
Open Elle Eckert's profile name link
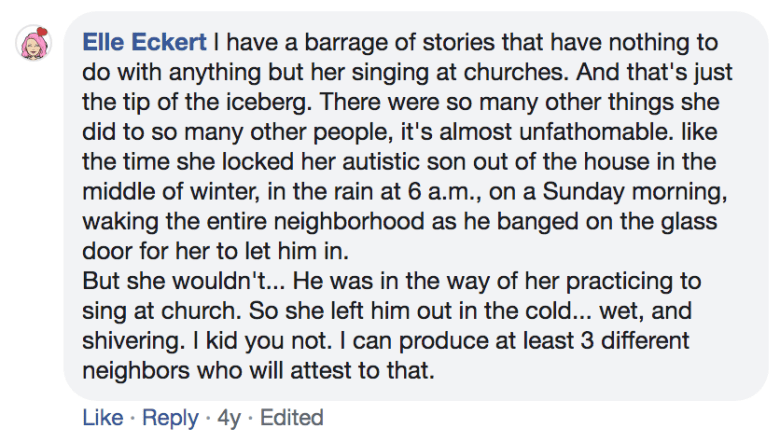144,43
